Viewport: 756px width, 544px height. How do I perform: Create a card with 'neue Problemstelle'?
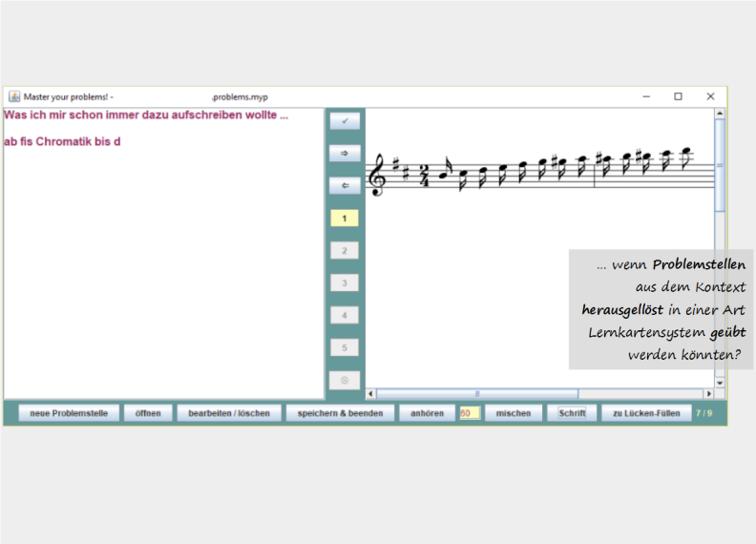(69, 413)
